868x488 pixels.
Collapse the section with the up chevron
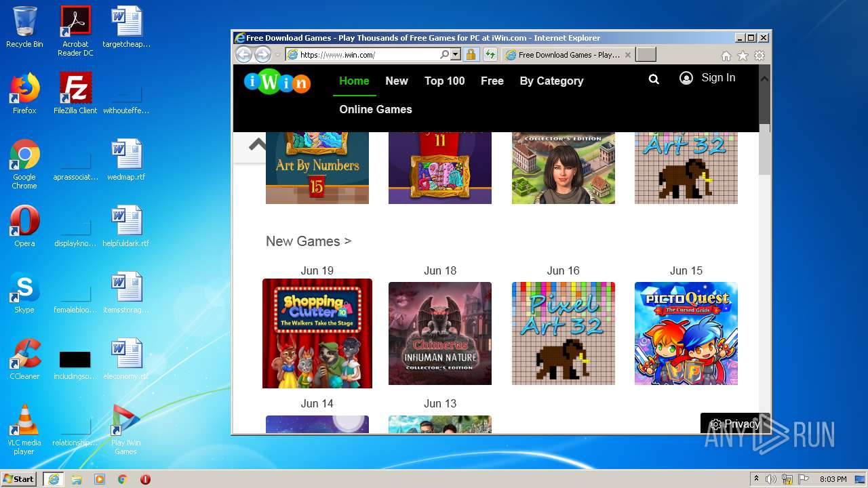(258, 144)
